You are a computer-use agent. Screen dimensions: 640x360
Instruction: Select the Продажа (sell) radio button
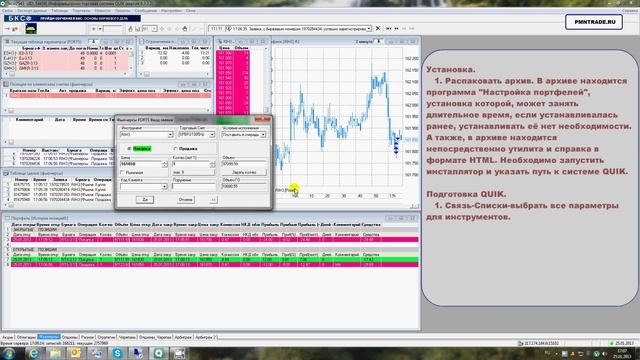[x=176, y=149]
